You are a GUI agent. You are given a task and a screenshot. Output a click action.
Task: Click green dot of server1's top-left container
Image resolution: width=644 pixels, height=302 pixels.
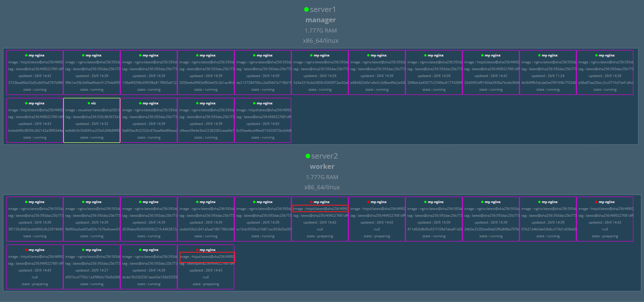pyautogui.click(x=26, y=56)
